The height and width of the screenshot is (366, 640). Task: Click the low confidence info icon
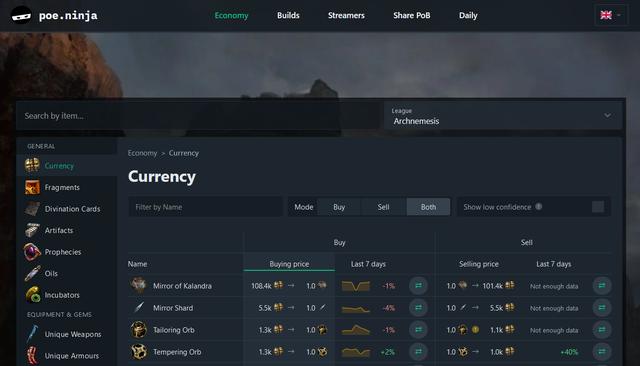tap(539, 206)
